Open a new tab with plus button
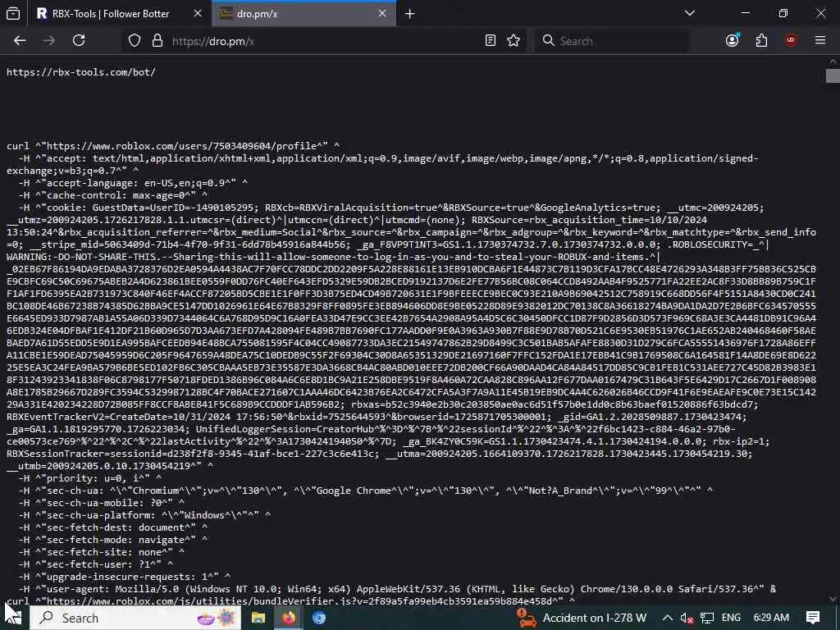840x630 pixels. tap(410, 14)
